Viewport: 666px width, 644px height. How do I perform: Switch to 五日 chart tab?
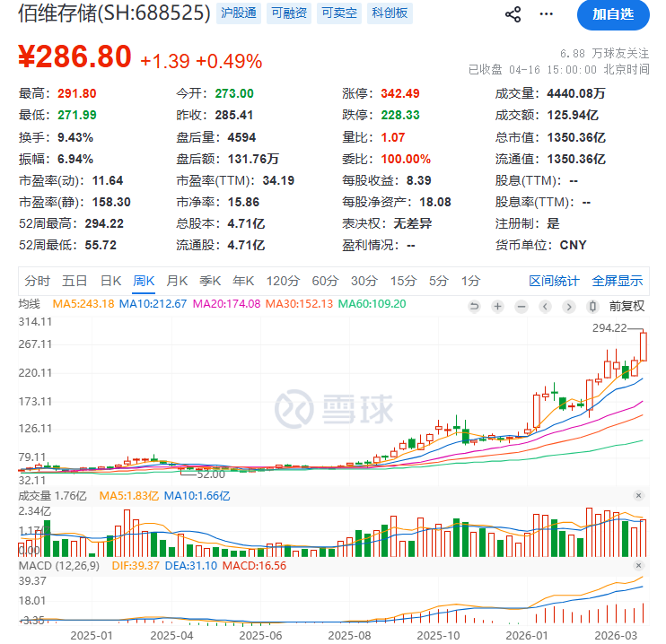point(74,281)
